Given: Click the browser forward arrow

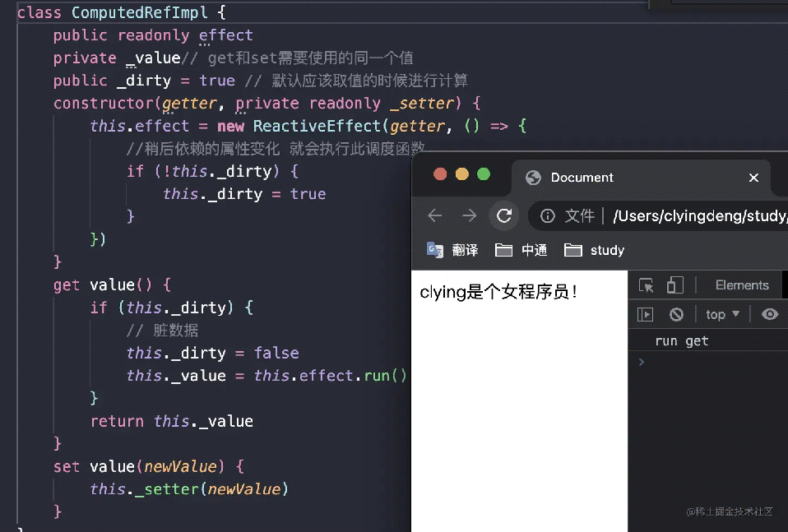Looking at the screenshot, I should (470, 215).
